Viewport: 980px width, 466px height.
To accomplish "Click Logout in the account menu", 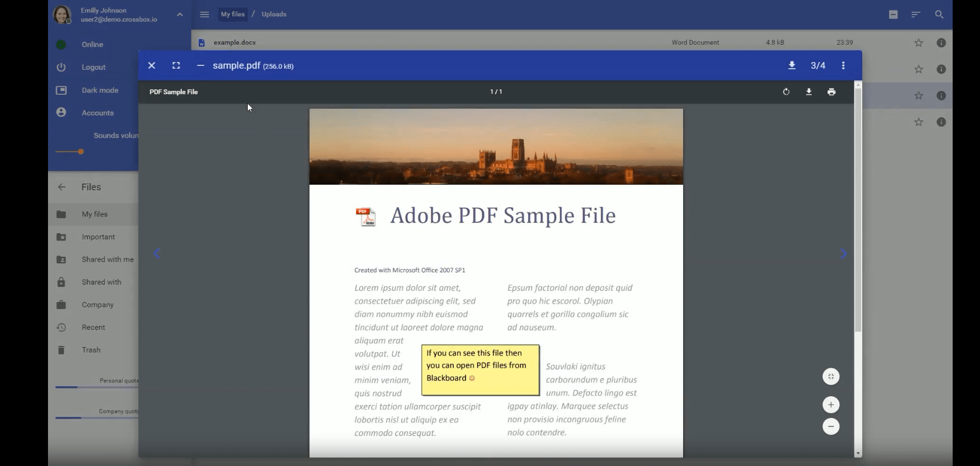I will (93, 67).
